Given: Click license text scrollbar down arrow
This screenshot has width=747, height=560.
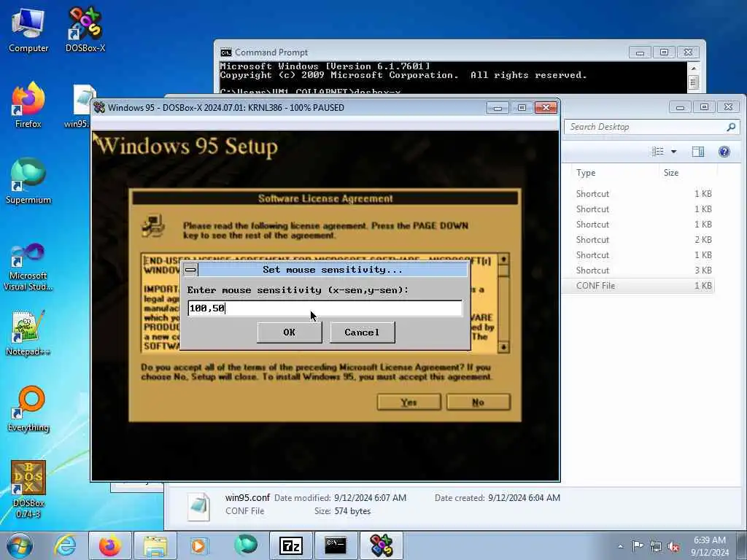Looking at the screenshot, I should tap(503, 347).
